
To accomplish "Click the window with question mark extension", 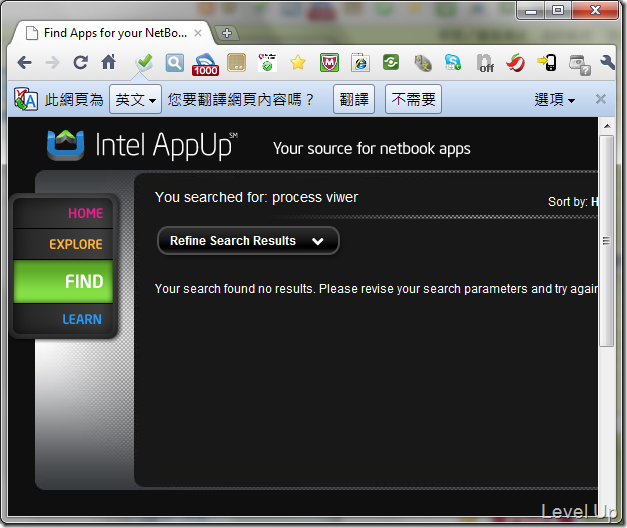I will (579, 65).
